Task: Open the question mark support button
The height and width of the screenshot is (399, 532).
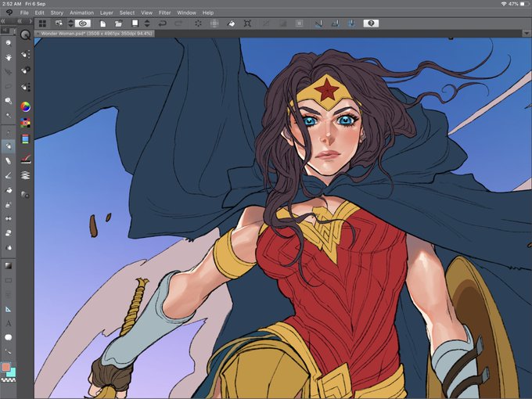Action: click(x=371, y=23)
